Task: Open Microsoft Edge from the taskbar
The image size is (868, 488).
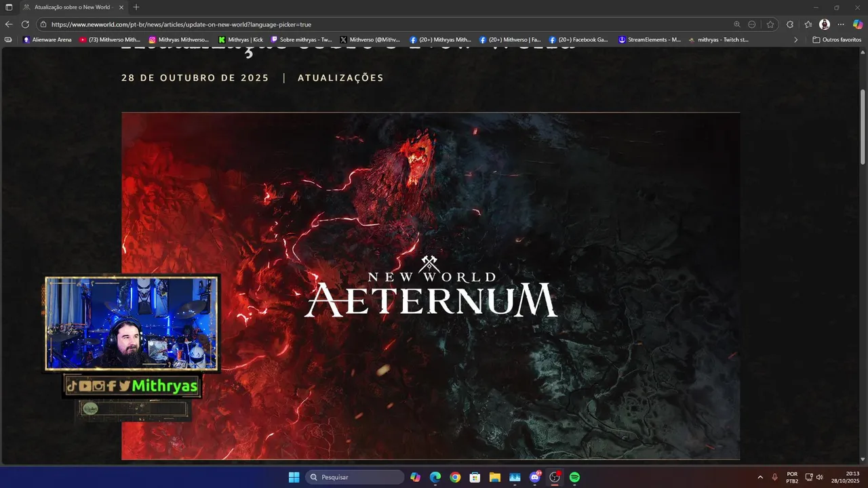Action: click(x=435, y=477)
